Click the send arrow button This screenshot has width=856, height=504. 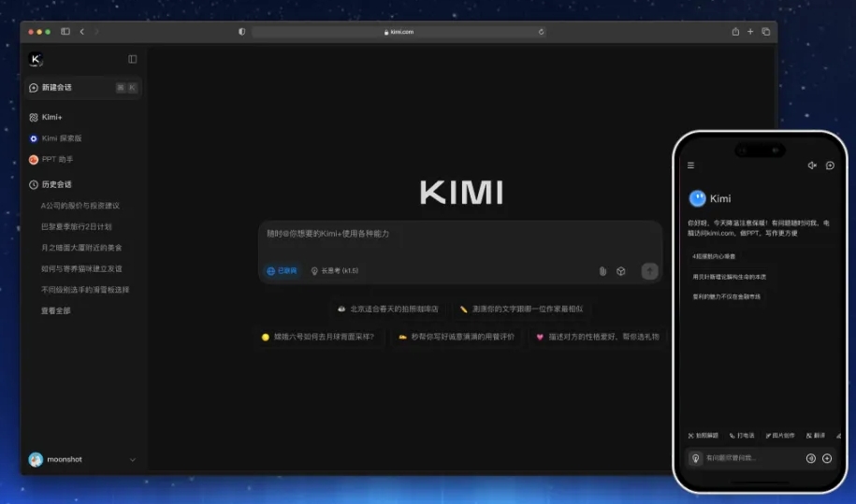click(x=649, y=271)
